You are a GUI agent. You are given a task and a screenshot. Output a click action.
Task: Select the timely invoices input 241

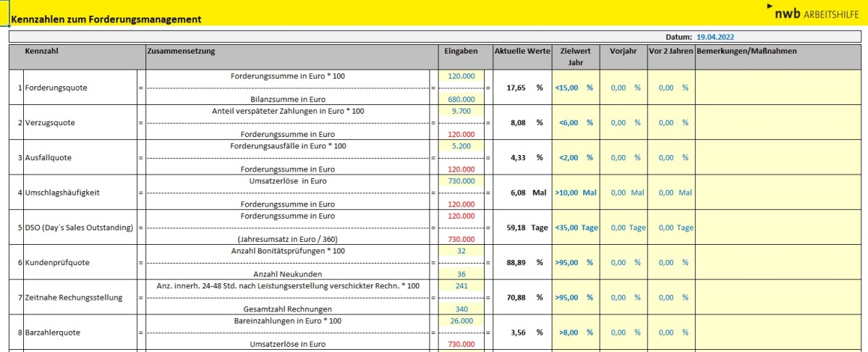tap(461, 285)
